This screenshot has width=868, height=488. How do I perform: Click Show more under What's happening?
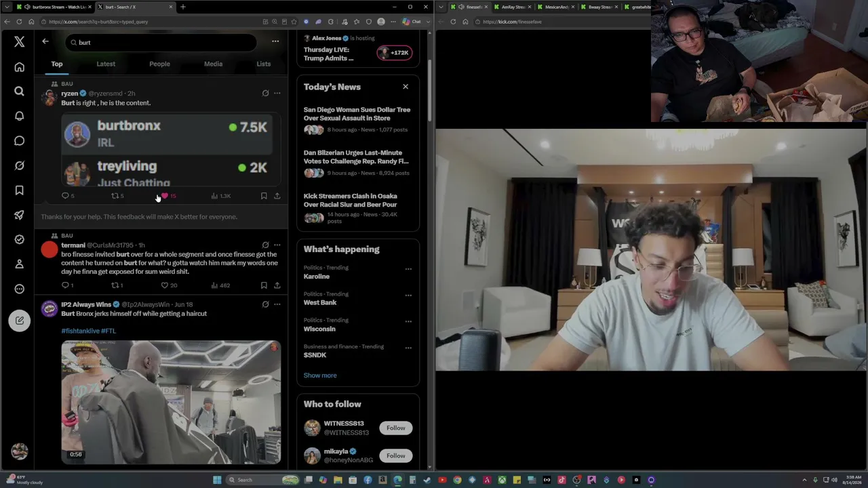(320, 375)
